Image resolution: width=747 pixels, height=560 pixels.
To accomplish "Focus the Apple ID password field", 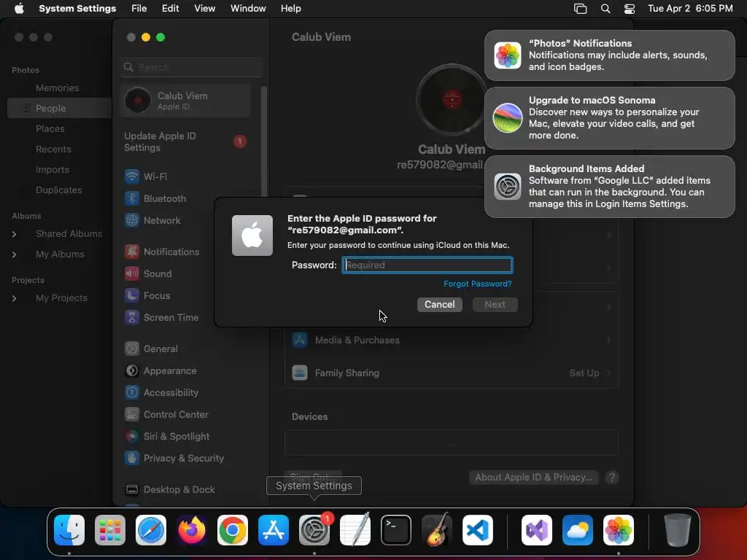I will click(x=427, y=265).
